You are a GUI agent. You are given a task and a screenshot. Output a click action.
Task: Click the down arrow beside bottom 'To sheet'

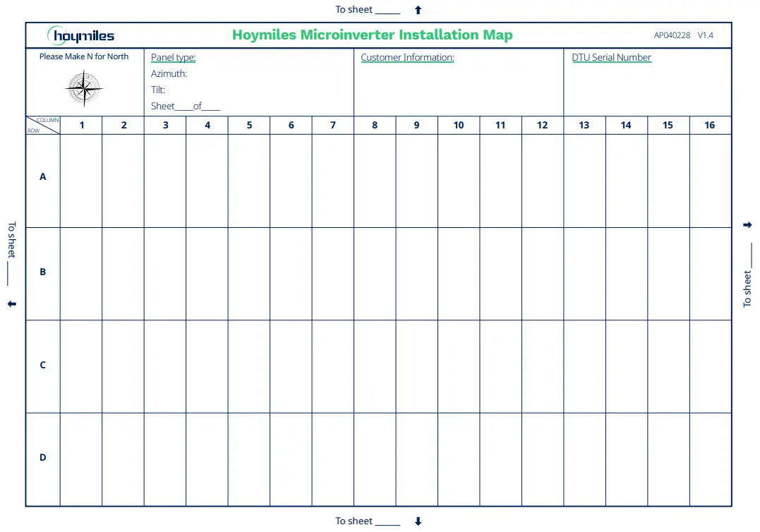point(418,521)
